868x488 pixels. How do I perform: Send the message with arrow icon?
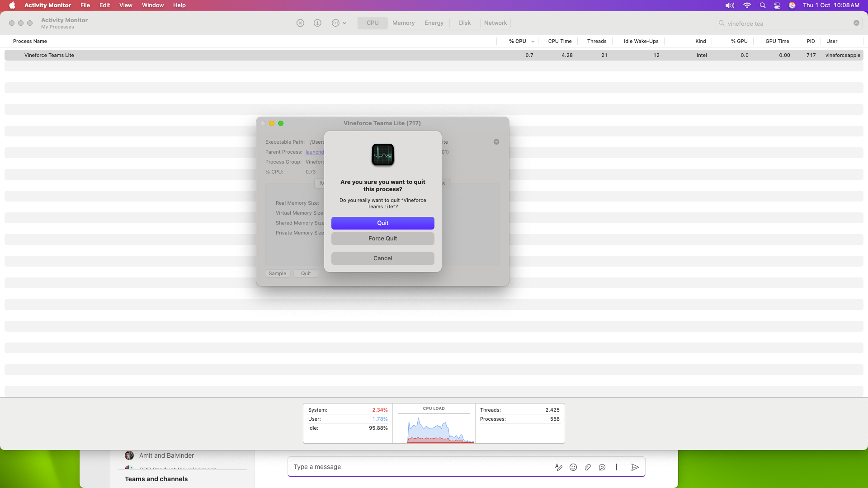(635, 467)
